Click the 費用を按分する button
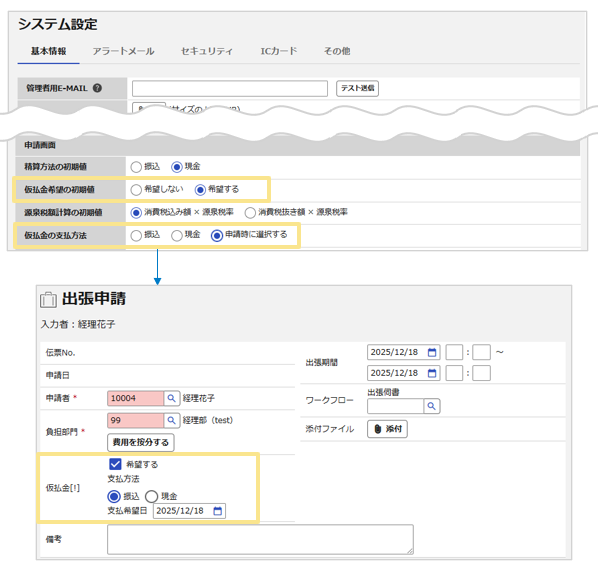Screen dimensions: 598x564 pos(141,442)
